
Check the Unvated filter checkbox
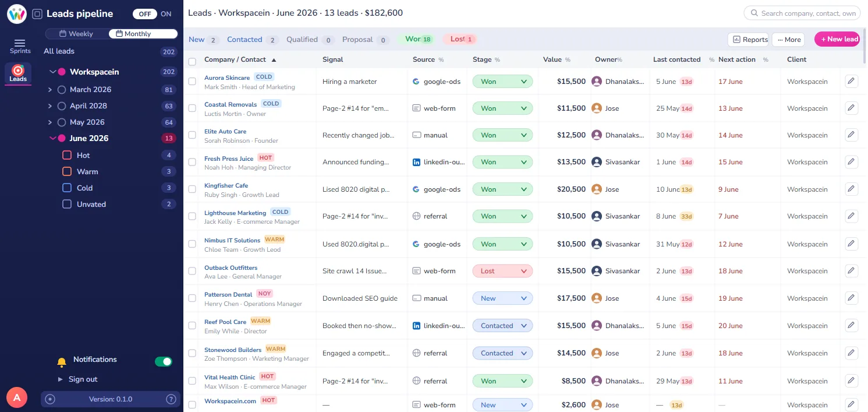coord(67,204)
